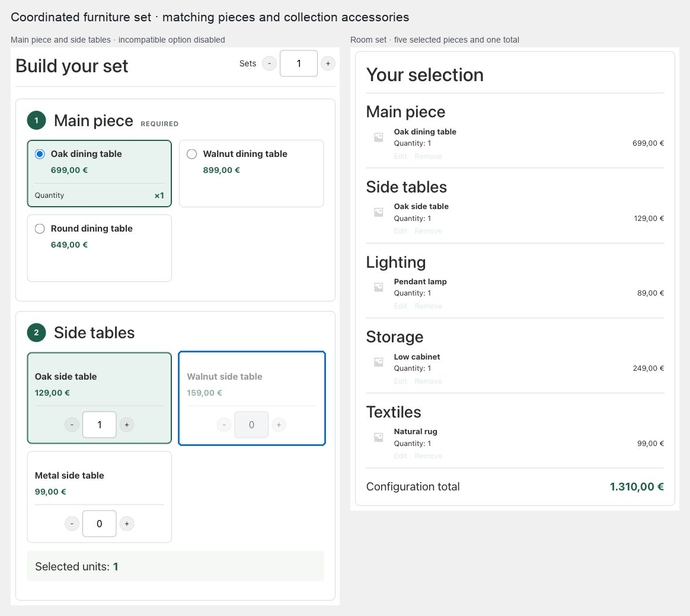Click the Build your set heading

coord(72,66)
